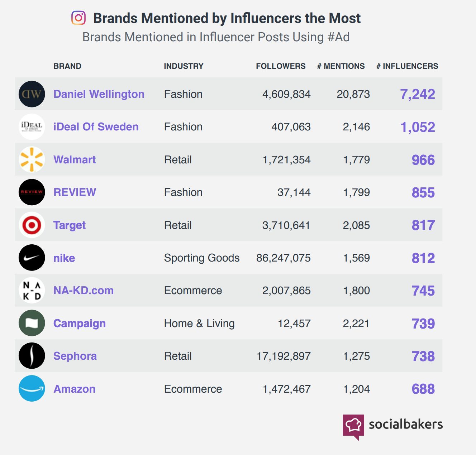The width and height of the screenshot is (476, 455).
Task: Click the NA-KD brand logo
Action: click(32, 290)
